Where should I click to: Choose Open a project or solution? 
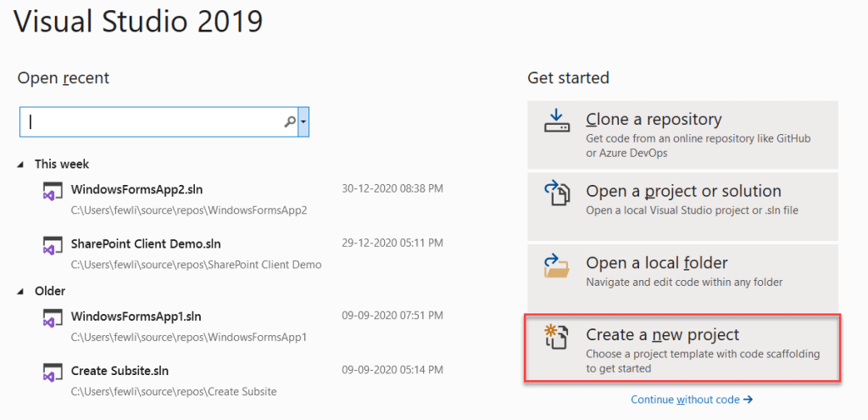click(682, 206)
